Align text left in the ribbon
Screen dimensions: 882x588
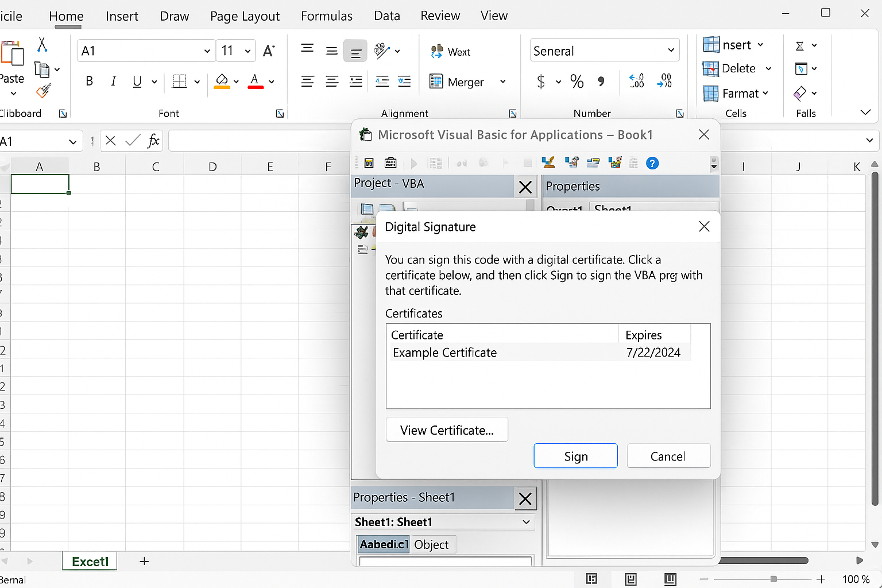pos(307,82)
